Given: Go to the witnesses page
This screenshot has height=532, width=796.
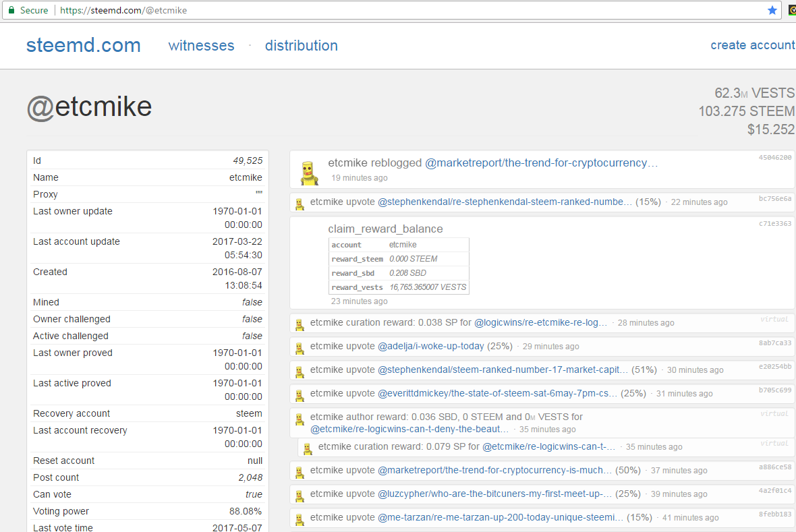Looking at the screenshot, I should [x=202, y=46].
